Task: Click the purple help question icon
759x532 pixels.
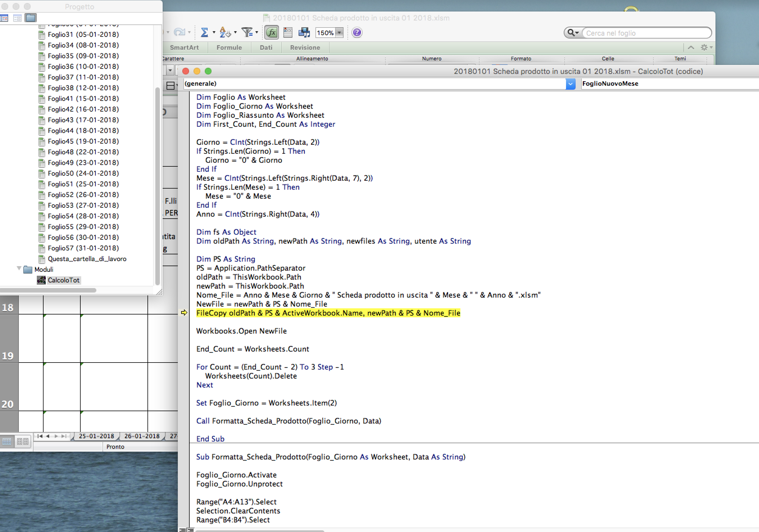Action: (x=357, y=32)
